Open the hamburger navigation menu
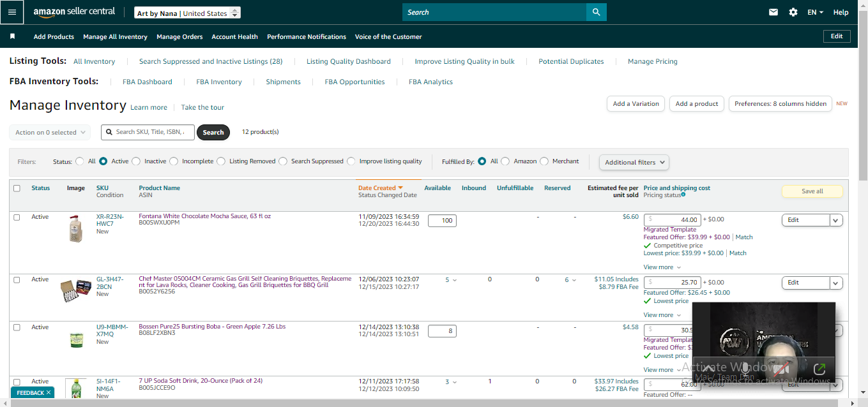This screenshot has width=868, height=407. click(x=12, y=12)
